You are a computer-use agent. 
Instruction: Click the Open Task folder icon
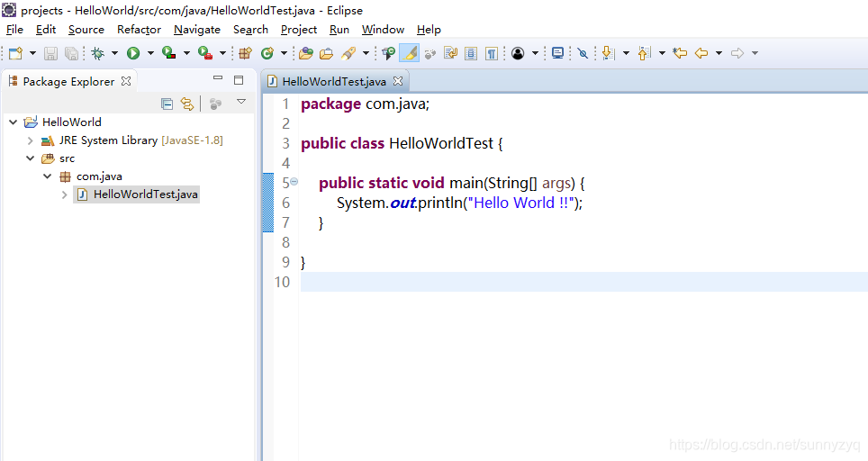tap(327, 53)
